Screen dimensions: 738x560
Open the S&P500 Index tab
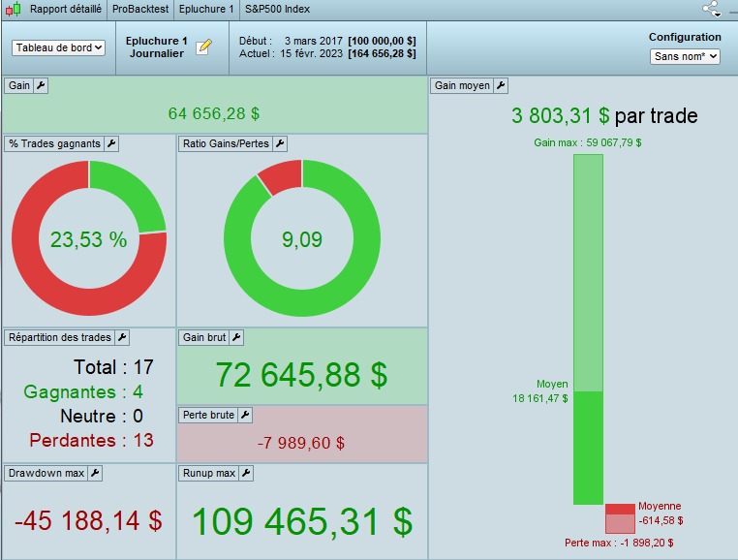tap(277, 10)
